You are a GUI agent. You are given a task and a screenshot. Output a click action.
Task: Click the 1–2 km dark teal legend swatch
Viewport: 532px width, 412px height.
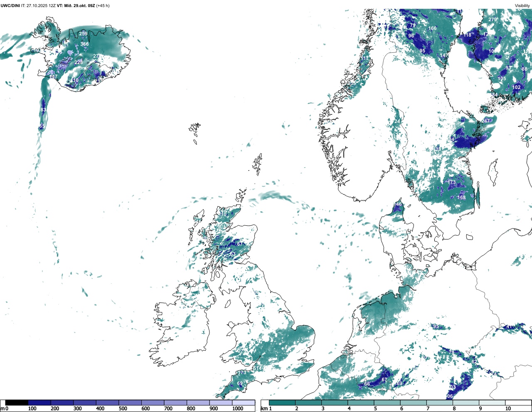coord(282,402)
